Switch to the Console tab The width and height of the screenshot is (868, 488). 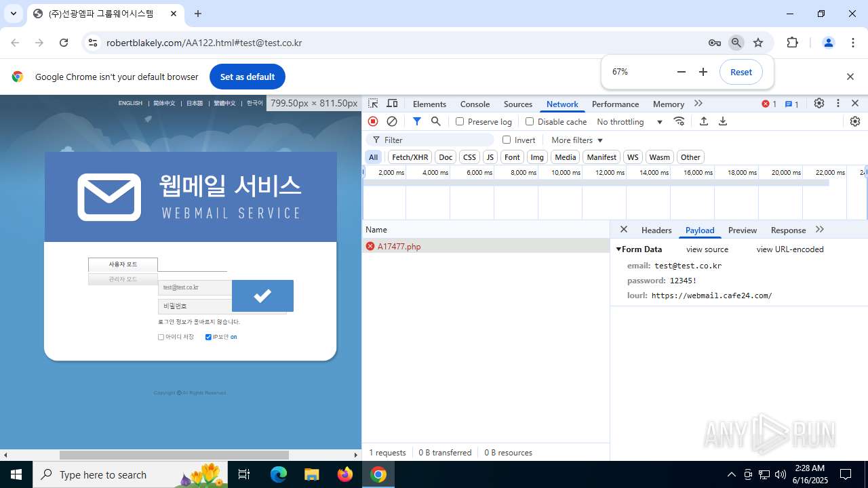475,104
